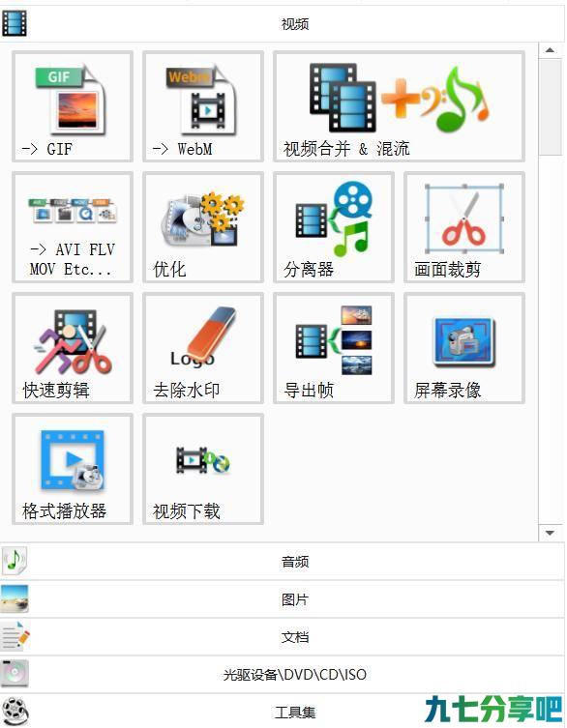Collapse the 视频 section header
The image size is (567, 728).
click(x=283, y=23)
